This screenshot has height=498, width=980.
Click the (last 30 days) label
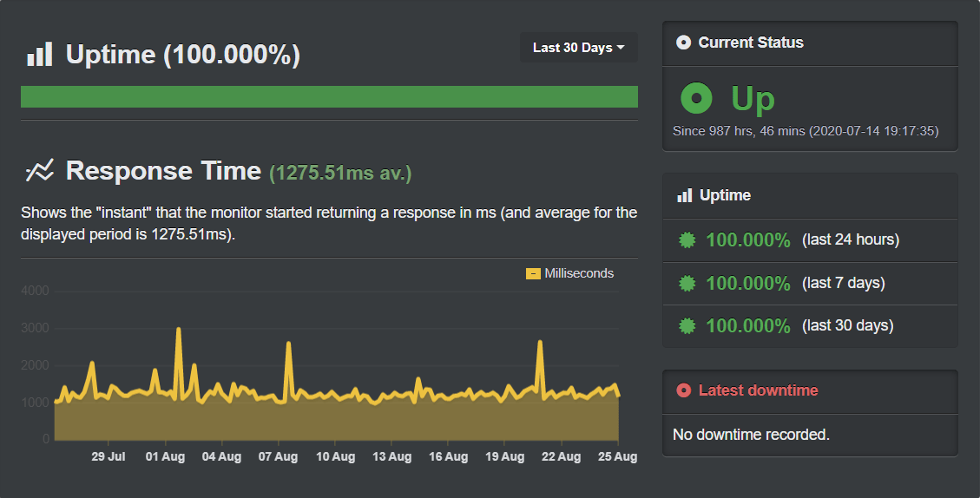coord(848,325)
